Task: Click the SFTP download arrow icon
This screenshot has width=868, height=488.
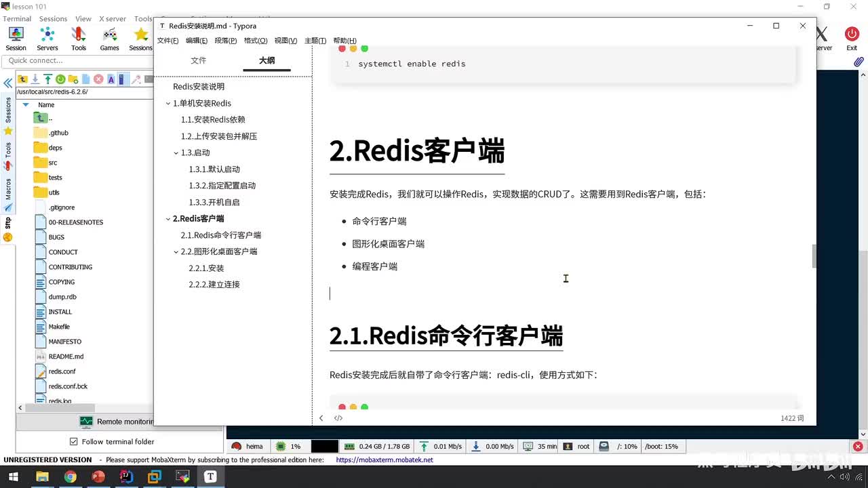Action: pyautogui.click(x=35, y=79)
